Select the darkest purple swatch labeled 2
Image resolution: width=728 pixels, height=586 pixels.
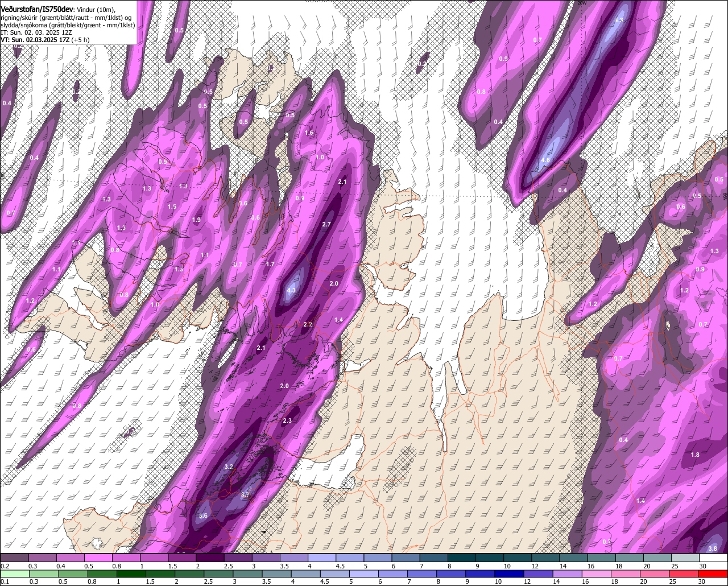point(210,558)
